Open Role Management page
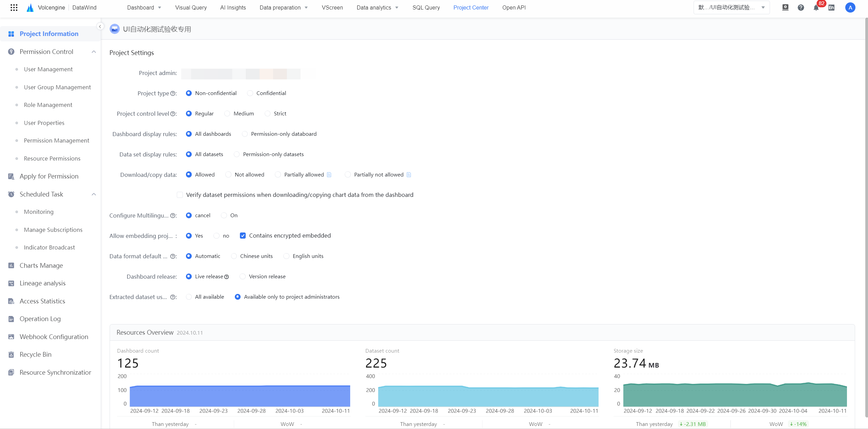This screenshot has width=868, height=429. 48,105
